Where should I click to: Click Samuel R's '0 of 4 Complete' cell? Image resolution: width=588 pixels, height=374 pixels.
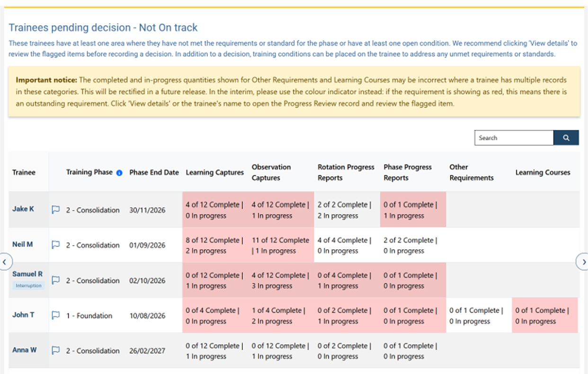(347, 280)
